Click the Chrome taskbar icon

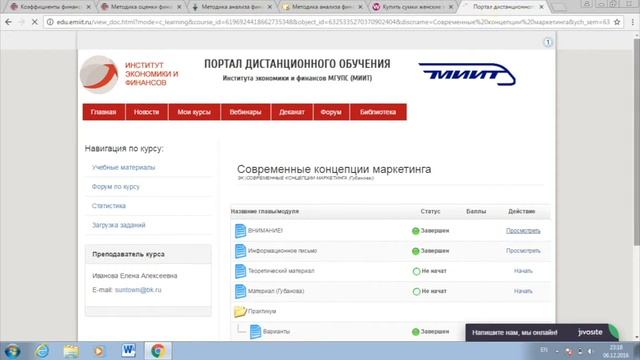pyautogui.click(x=158, y=351)
